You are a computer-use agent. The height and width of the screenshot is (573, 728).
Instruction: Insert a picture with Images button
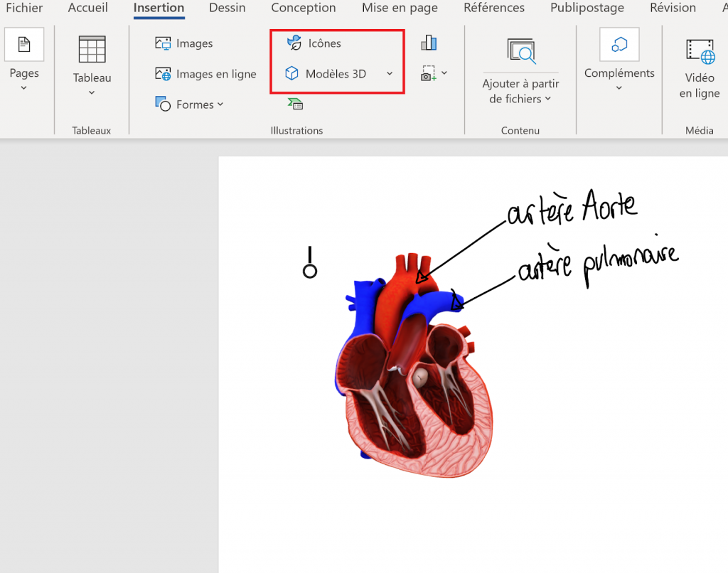pos(184,43)
